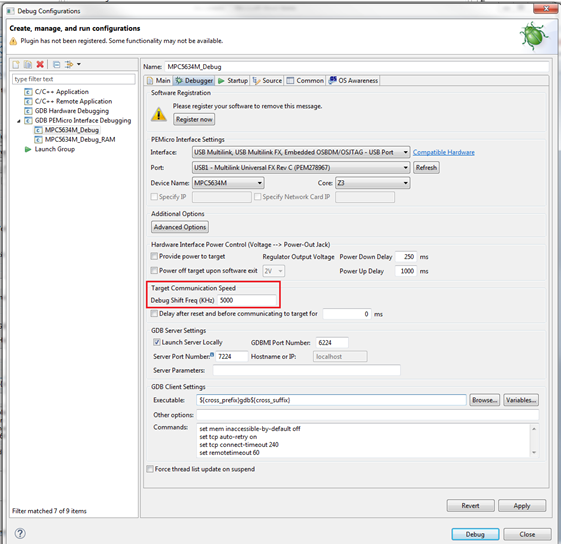Switch to the OS Awareness tab
The image size is (561, 544).
click(353, 81)
